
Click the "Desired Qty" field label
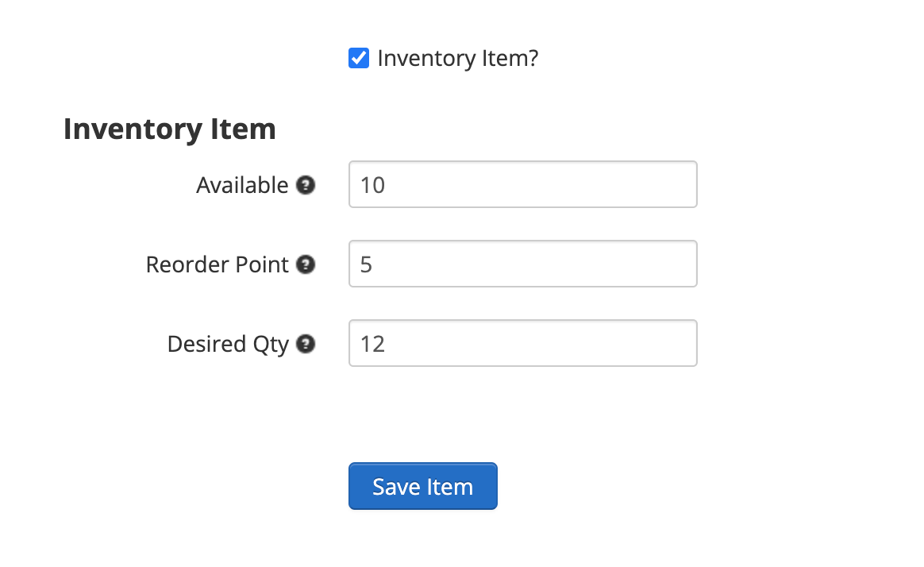pyautogui.click(x=228, y=344)
